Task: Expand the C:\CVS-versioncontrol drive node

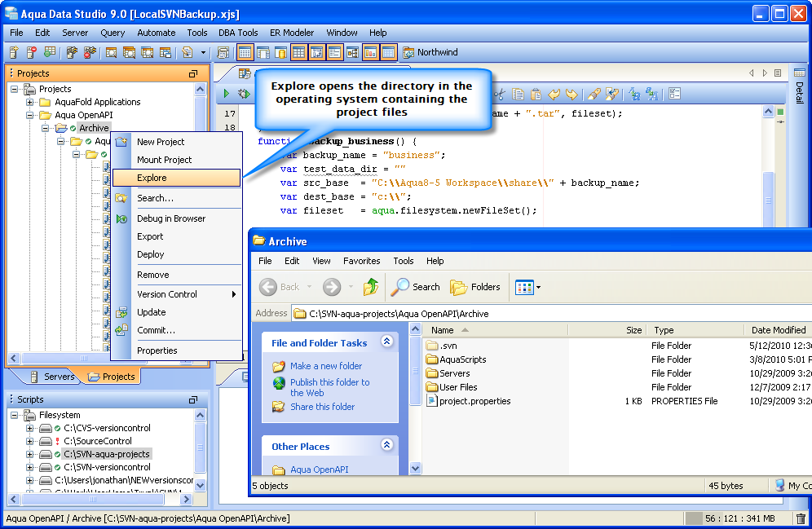Action: (30, 428)
